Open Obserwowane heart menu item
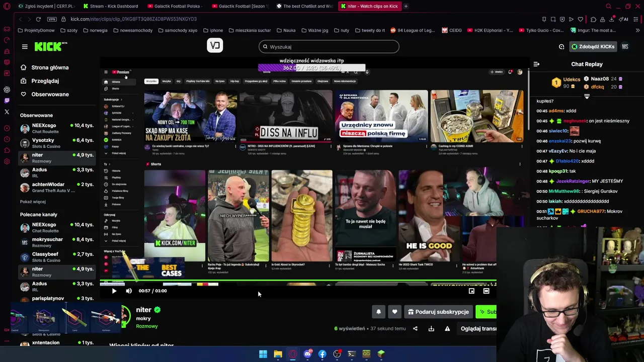Screen dimensions: 644x362 point(50,95)
